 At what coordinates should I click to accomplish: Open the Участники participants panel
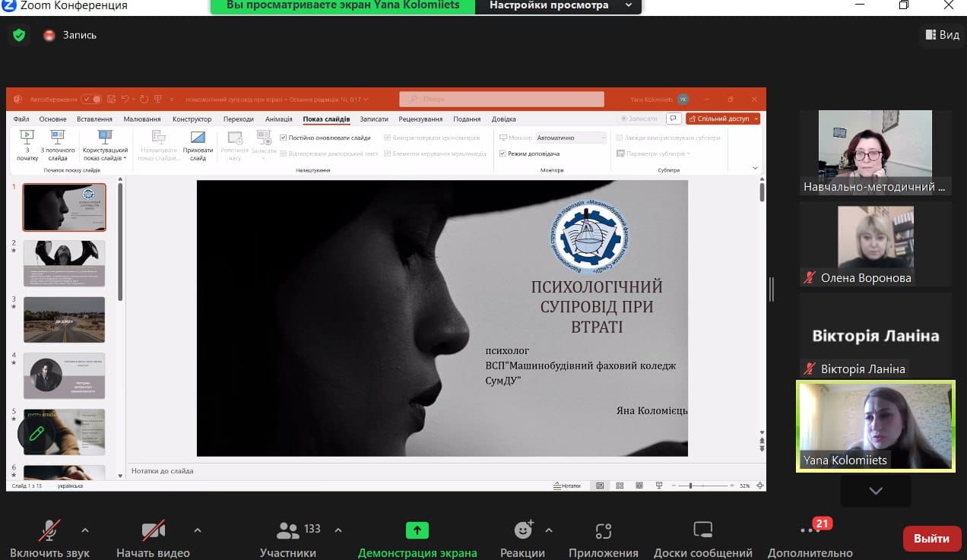[288, 530]
